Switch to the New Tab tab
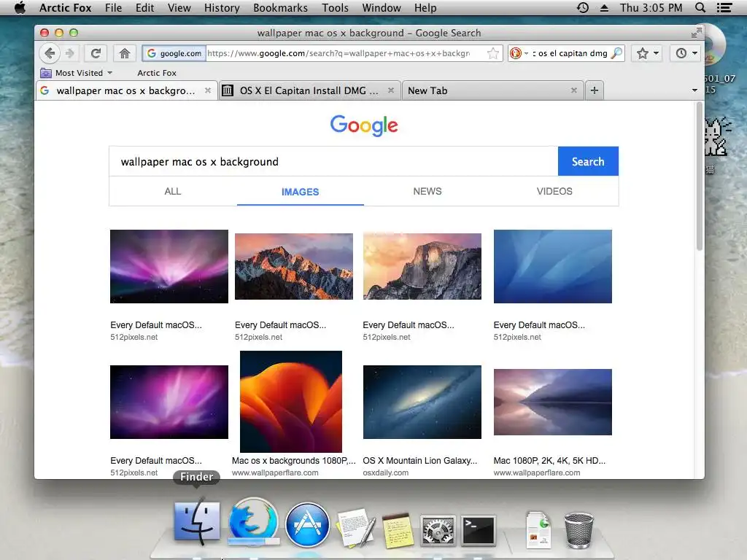Screen dimensions: 747x560 492,90
